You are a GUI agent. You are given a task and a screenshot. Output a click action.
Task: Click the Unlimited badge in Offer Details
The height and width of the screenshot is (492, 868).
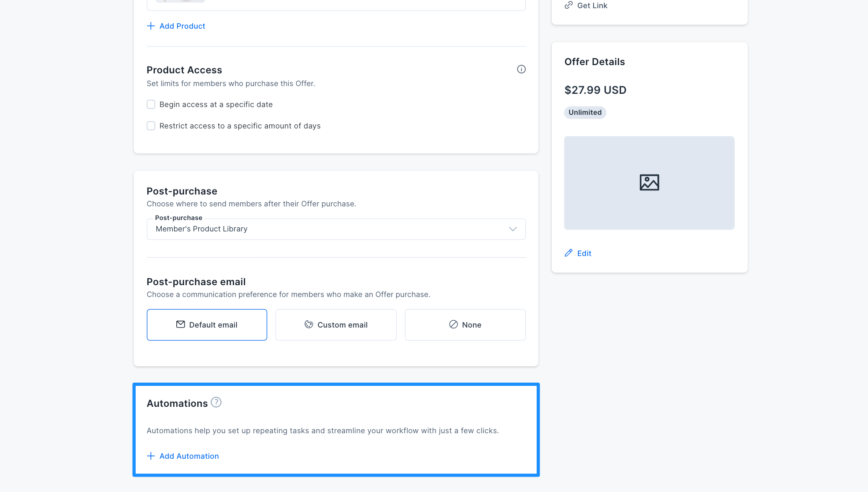tap(585, 113)
